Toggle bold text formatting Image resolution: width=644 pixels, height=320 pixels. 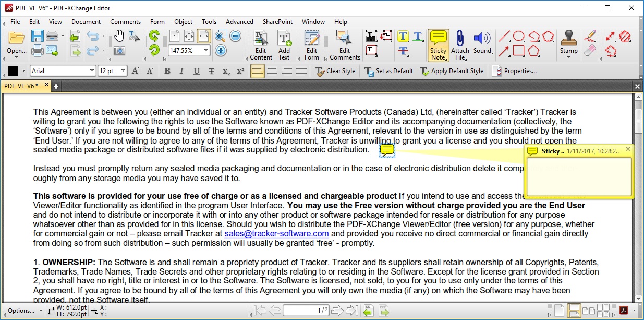(166, 70)
